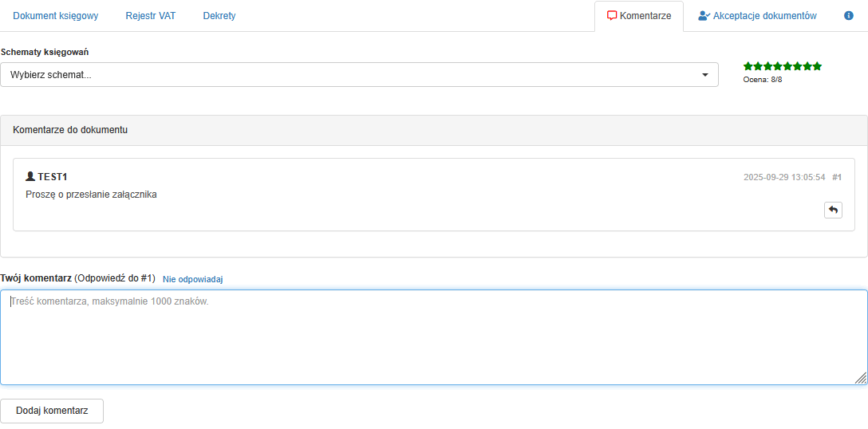
Task: Click the user-check icon beside Akceptacje dokumentów
Action: click(704, 16)
